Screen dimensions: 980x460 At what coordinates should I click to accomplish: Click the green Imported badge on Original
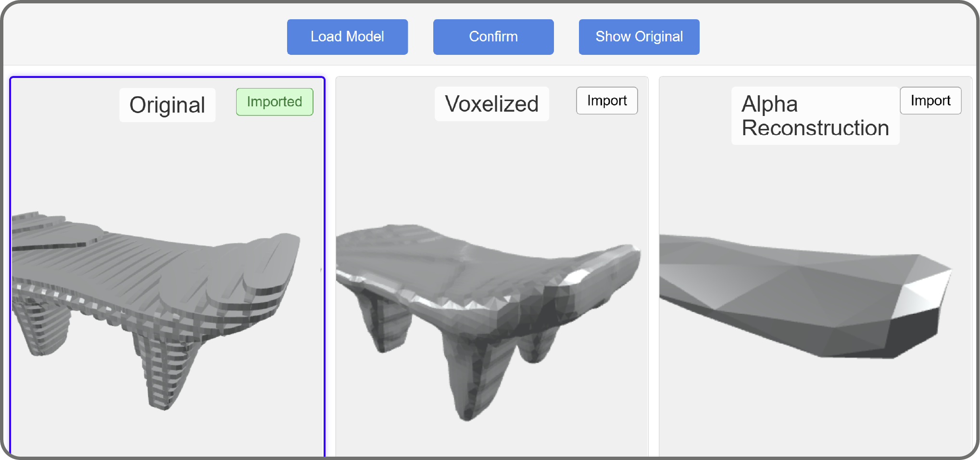275,102
